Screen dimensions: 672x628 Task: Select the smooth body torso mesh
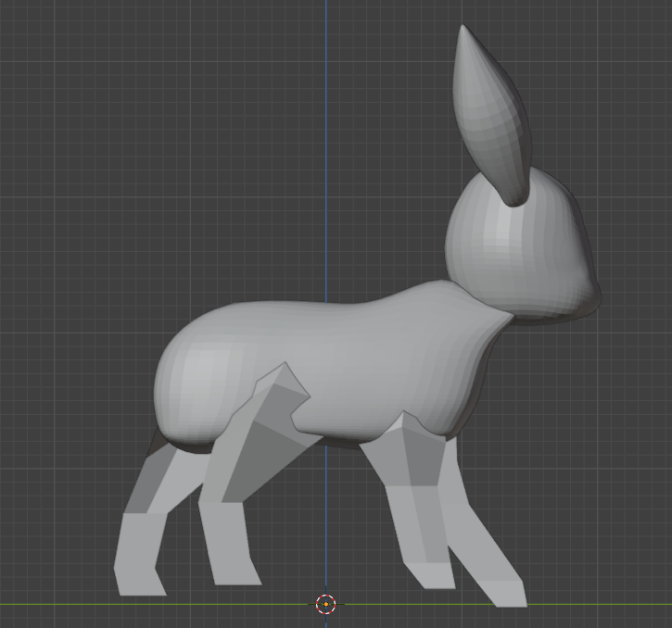tap(371, 361)
